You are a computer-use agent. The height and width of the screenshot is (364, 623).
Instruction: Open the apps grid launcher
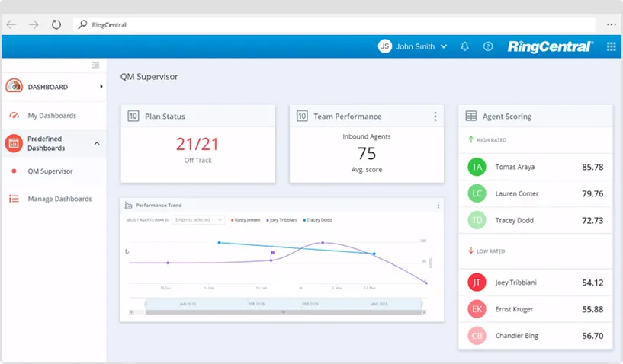tap(611, 46)
